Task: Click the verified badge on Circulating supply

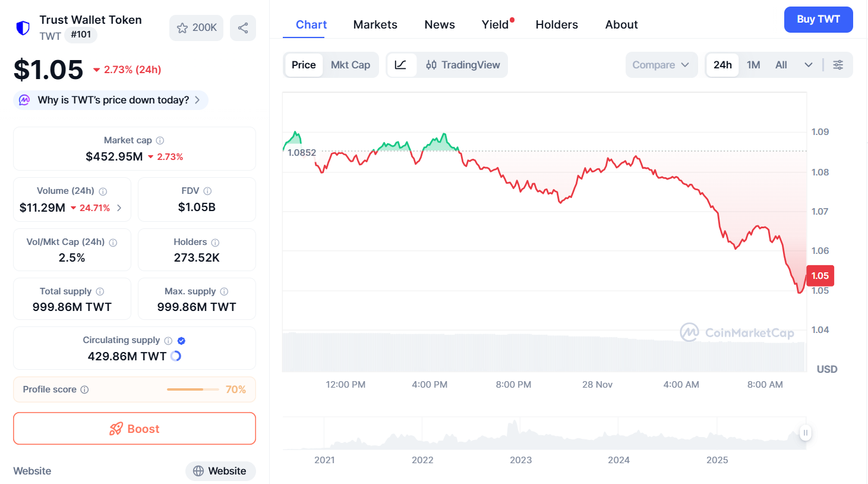Action: coord(181,340)
